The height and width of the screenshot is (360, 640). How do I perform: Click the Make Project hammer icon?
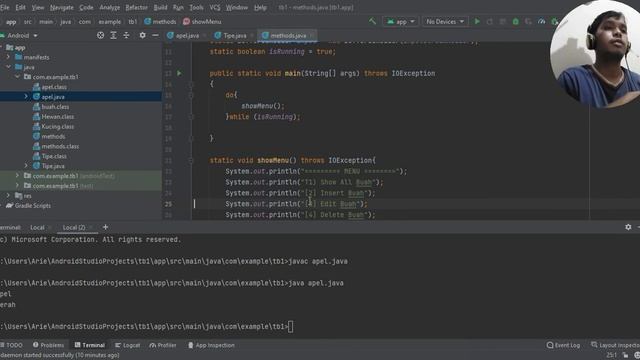click(372, 21)
